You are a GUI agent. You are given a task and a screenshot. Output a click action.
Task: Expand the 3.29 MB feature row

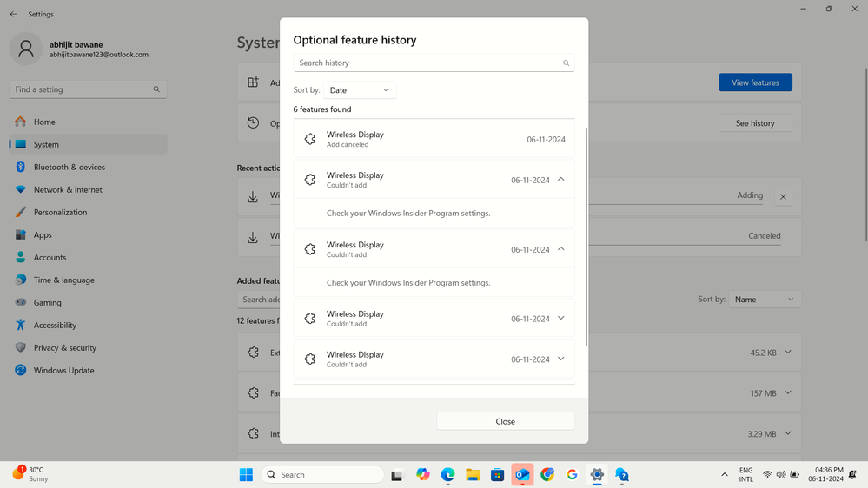(x=788, y=433)
